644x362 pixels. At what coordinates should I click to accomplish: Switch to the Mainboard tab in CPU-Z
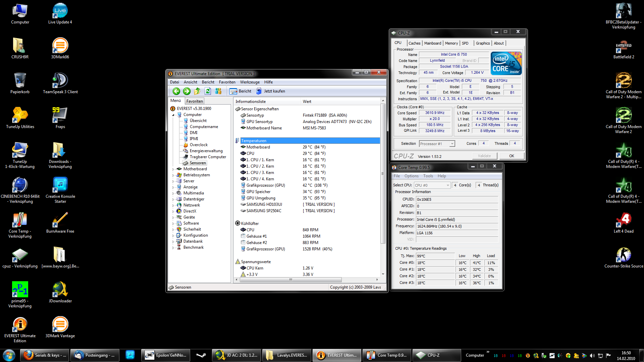pos(432,43)
